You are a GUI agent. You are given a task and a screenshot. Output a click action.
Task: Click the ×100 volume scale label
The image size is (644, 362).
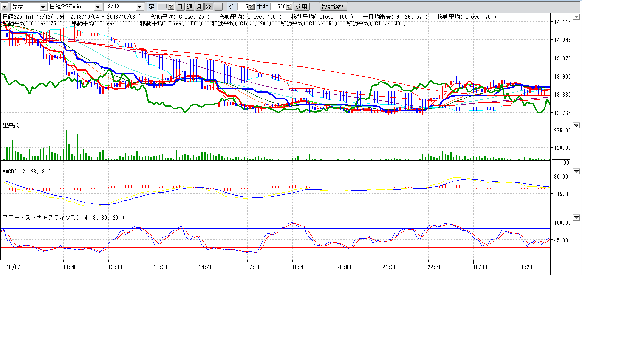coord(561,163)
